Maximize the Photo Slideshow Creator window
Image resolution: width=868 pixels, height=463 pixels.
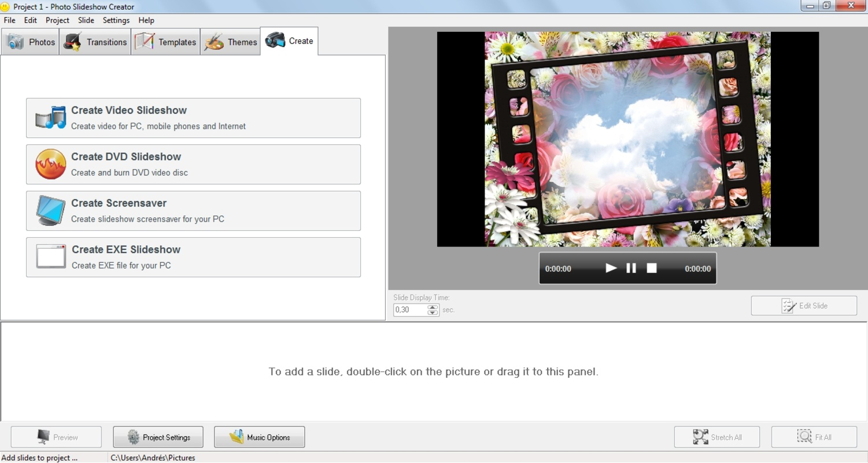coord(826,6)
